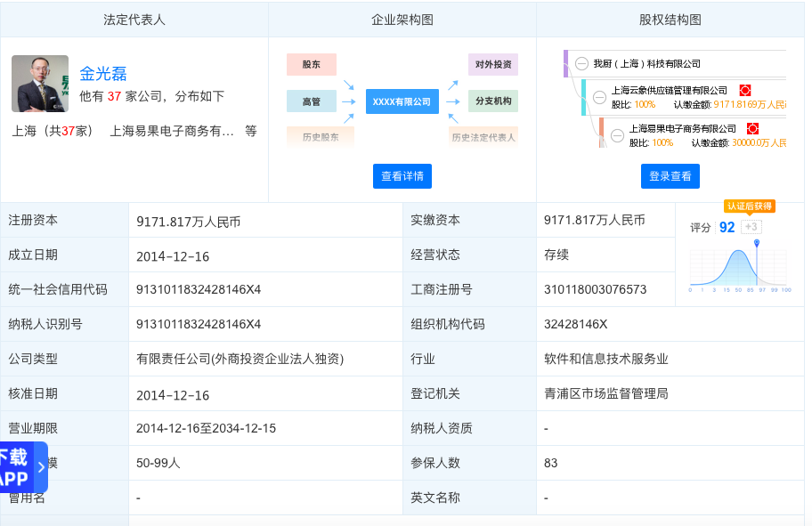Click red icon beside 上海云象供应链管理有限公司
The height and width of the screenshot is (526, 812).
745,91
